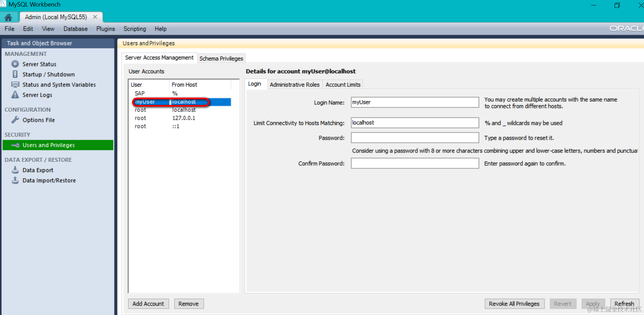Click the Options File wrench icon
This screenshot has height=315, width=644.
click(15, 120)
